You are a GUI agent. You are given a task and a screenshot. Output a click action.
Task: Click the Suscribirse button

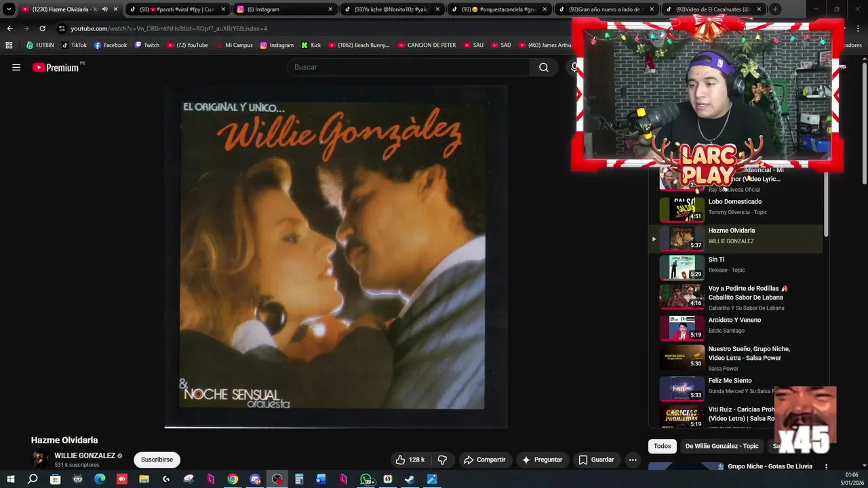click(157, 460)
